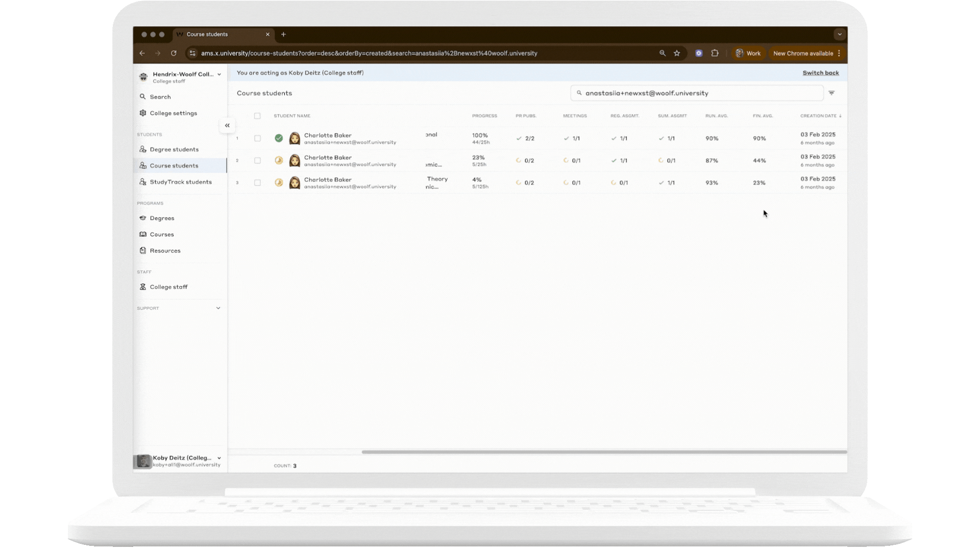Collapse sidebar with double-chevron button

tap(227, 126)
